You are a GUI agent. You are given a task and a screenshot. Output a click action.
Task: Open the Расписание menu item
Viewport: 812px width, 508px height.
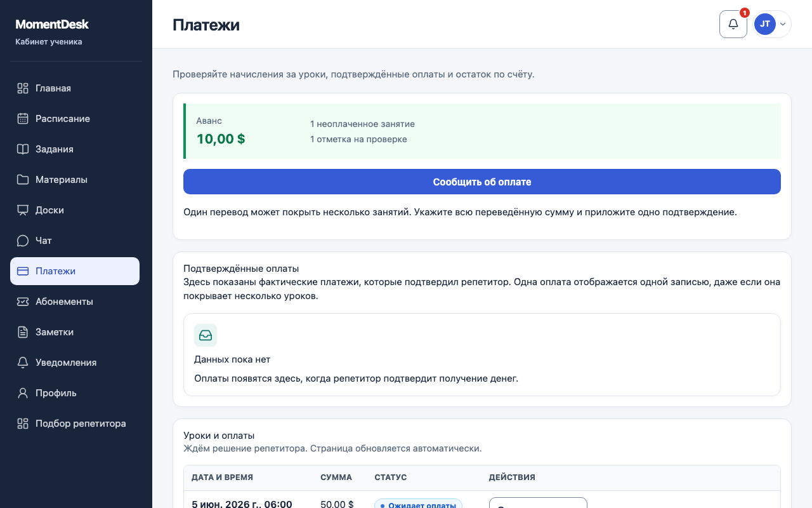click(75, 119)
